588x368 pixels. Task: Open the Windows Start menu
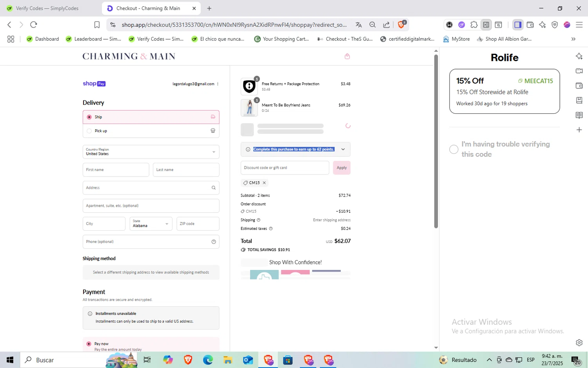click(x=10, y=360)
